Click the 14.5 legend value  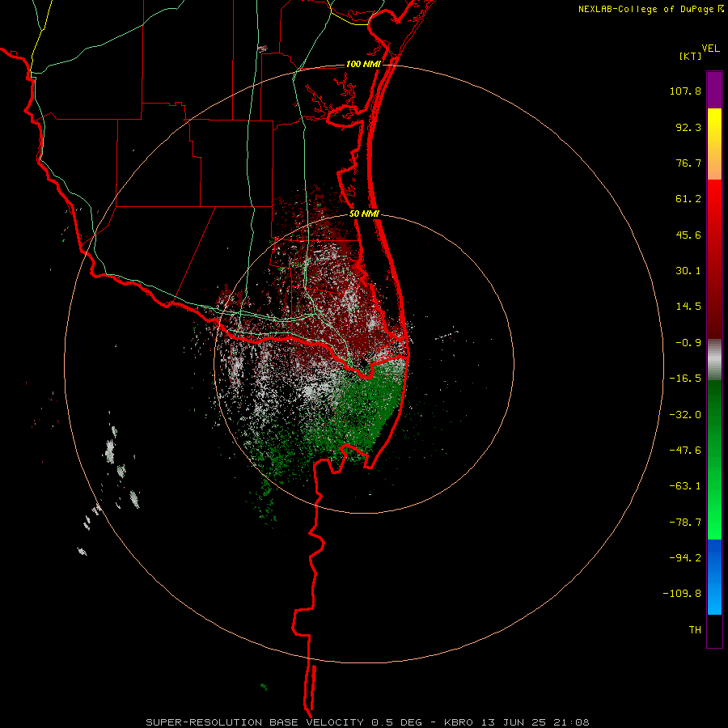(x=688, y=307)
